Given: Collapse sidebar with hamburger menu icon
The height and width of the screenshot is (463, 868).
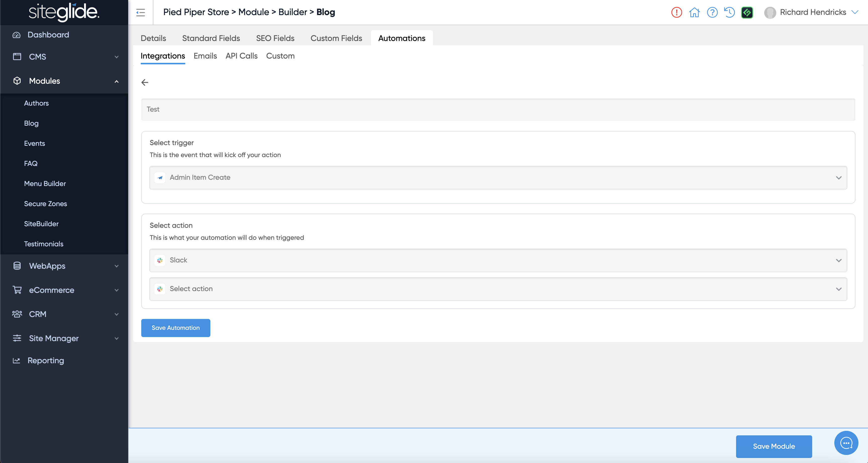Looking at the screenshot, I should [140, 13].
